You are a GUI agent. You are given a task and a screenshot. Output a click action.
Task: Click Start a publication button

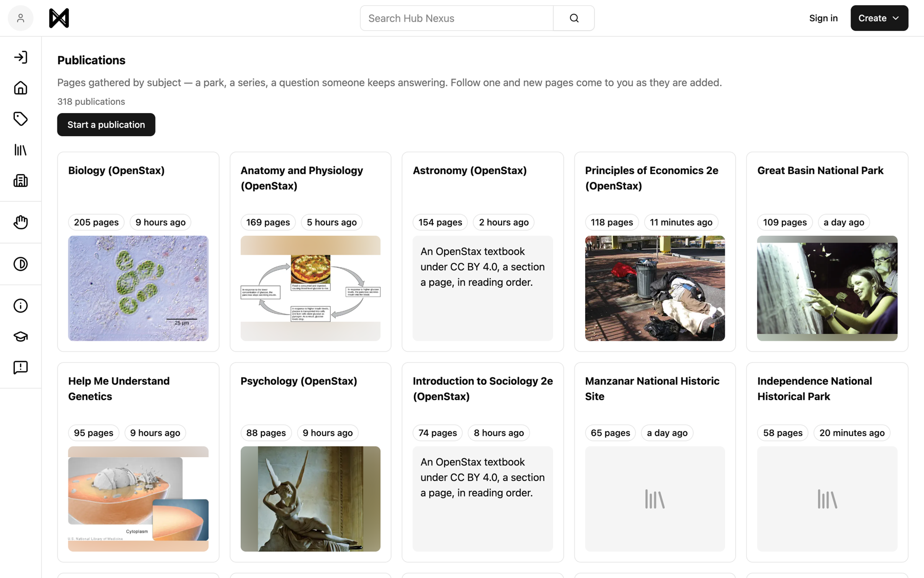click(106, 124)
